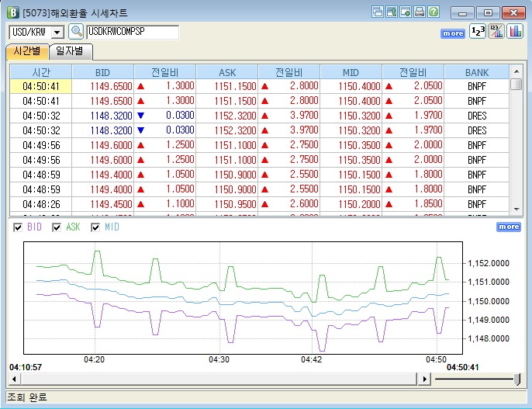532x409 pixels.
Task: Click the BID column header
Action: click(103, 72)
